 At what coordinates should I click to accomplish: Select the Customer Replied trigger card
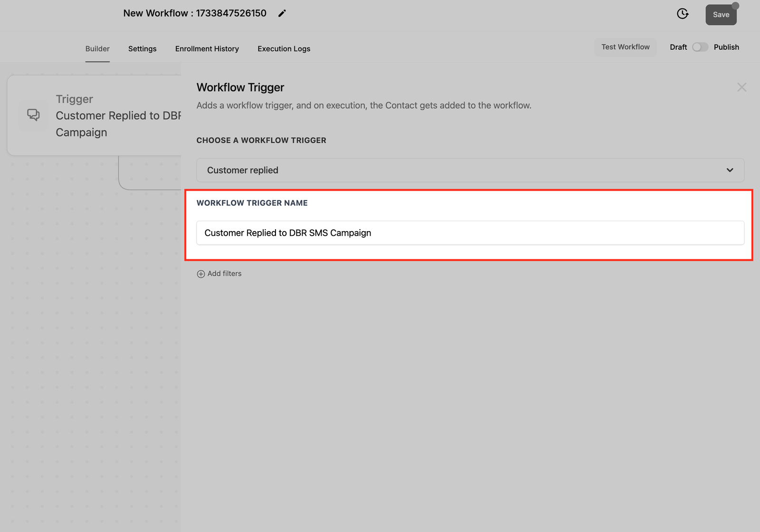click(x=114, y=116)
